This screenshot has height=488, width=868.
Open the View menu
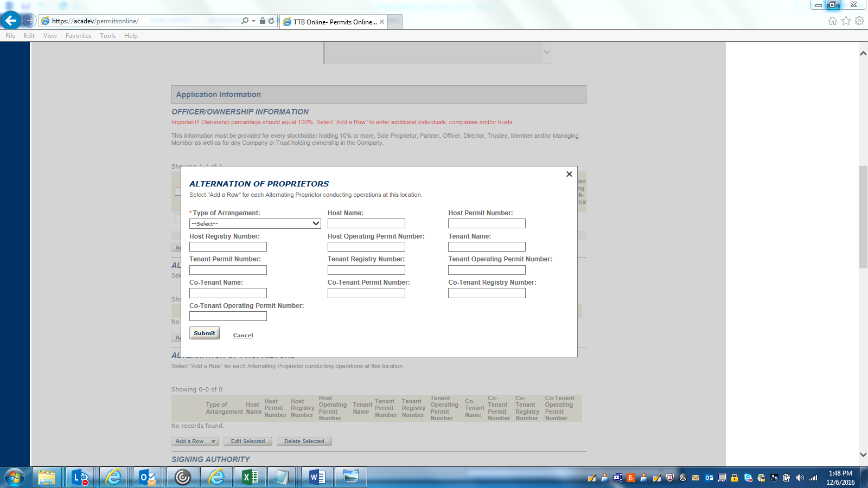[x=50, y=36]
